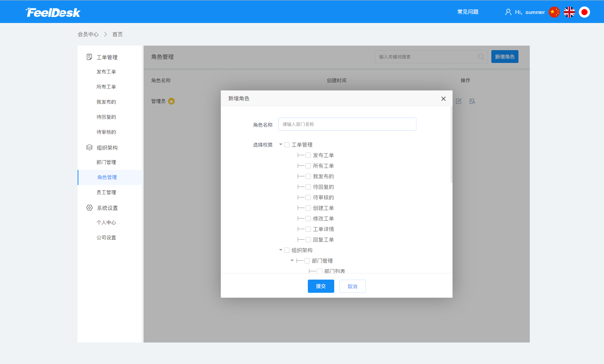Open the 常见问题 FAQ link
Viewport: 604px width, 364px height.
(468, 12)
